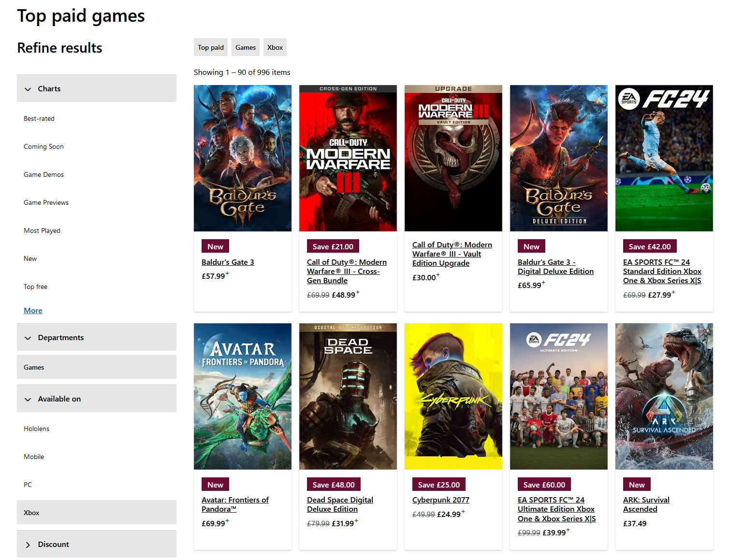Select the Best-rated chart filter
729x560 pixels.
(39, 118)
